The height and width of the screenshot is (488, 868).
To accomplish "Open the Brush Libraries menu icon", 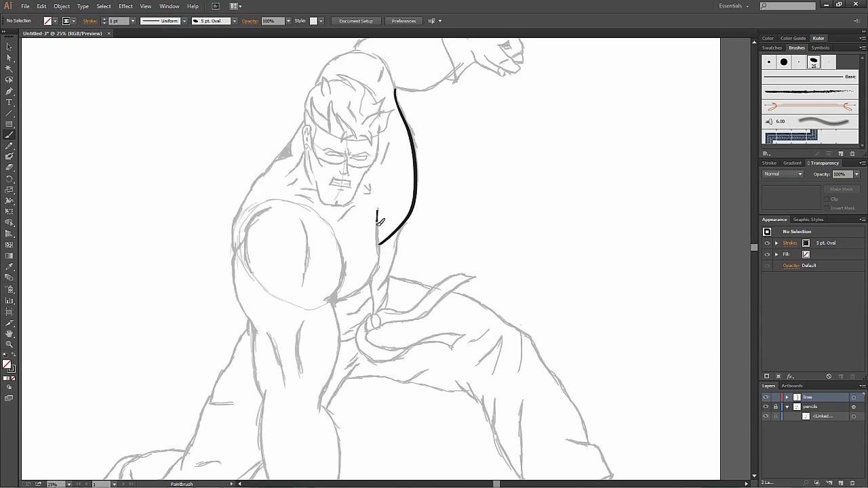I will 767,153.
